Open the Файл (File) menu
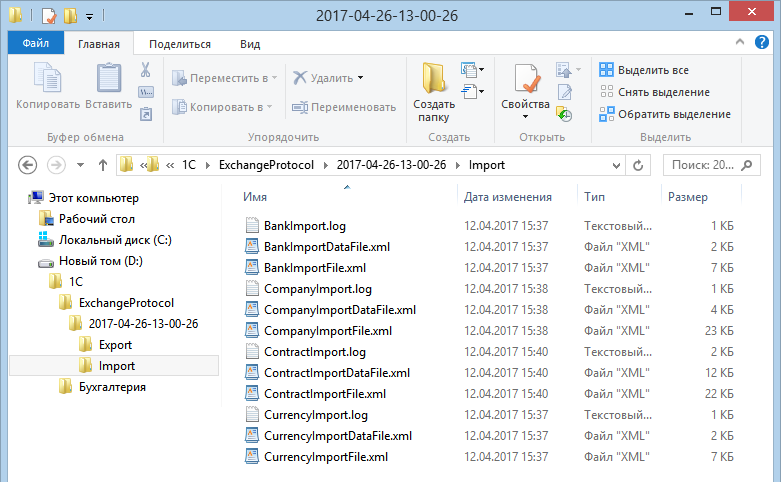 coord(36,44)
